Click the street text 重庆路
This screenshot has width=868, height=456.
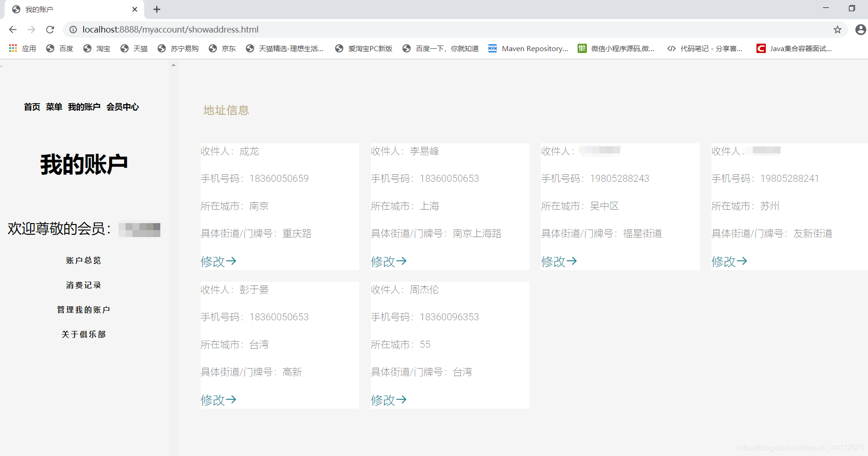coord(297,233)
